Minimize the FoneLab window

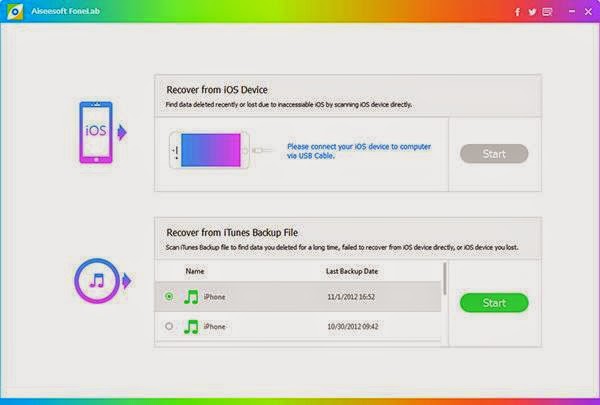point(572,12)
